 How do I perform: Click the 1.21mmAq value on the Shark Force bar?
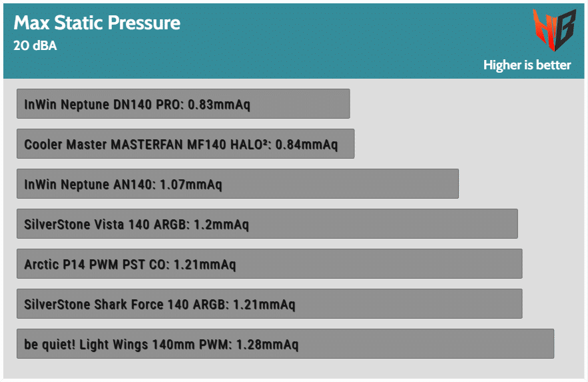point(264,305)
